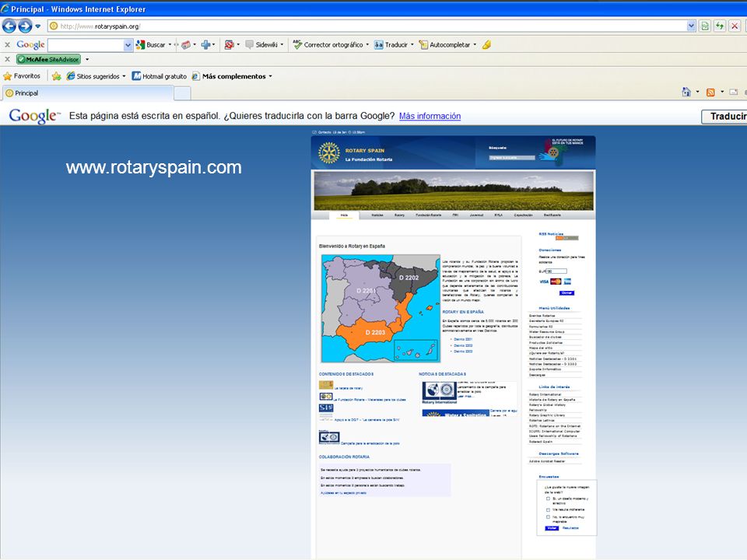Open a new blank tab

pyautogui.click(x=182, y=94)
